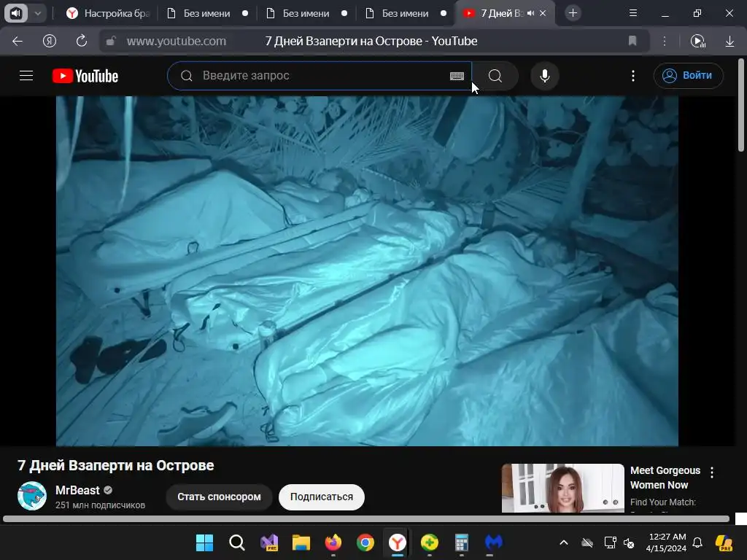The width and height of the screenshot is (747, 560).
Task: Go back to the previous page
Action: point(18,41)
